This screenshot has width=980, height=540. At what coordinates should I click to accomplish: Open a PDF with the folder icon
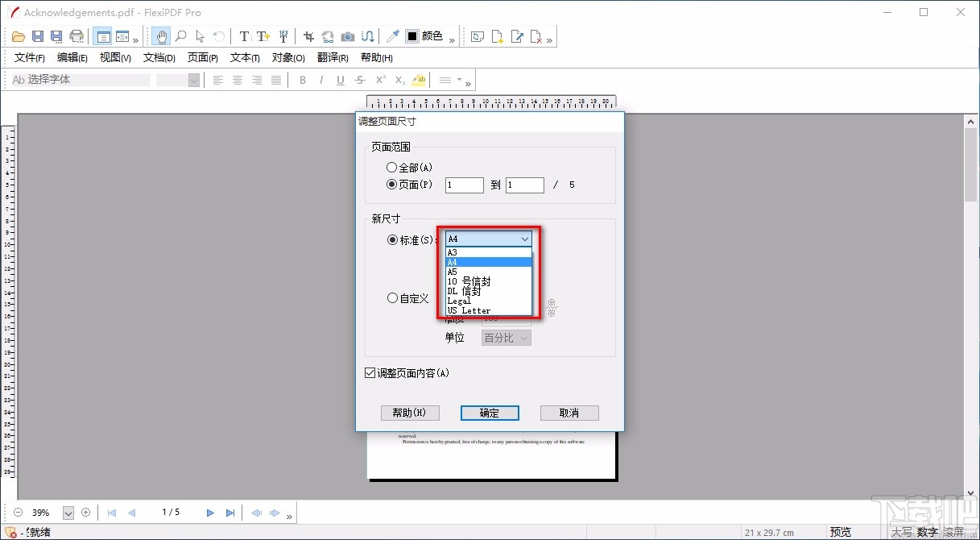pyautogui.click(x=18, y=35)
